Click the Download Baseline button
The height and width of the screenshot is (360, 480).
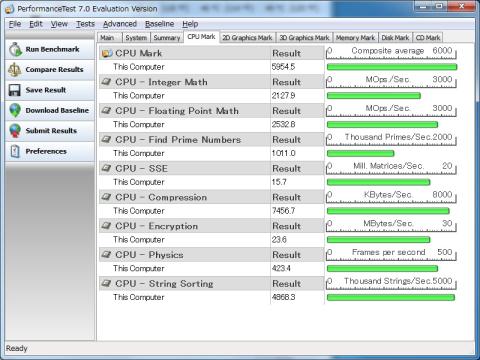tap(50, 110)
